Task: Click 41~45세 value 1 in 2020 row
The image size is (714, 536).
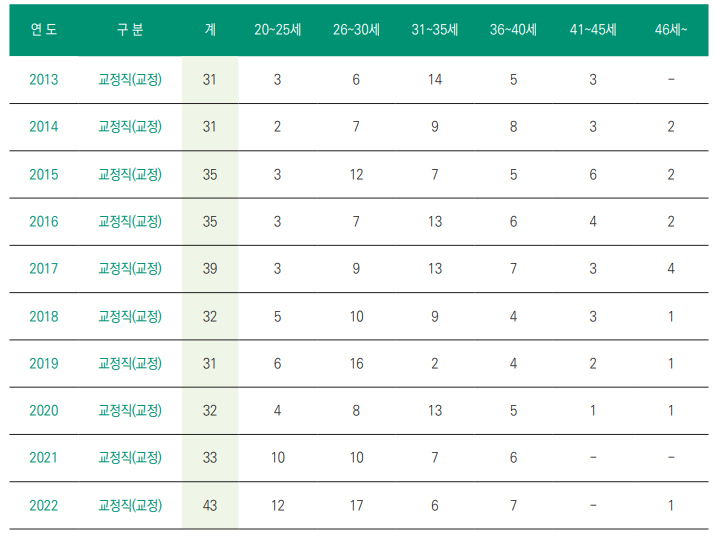Action: click(x=593, y=411)
